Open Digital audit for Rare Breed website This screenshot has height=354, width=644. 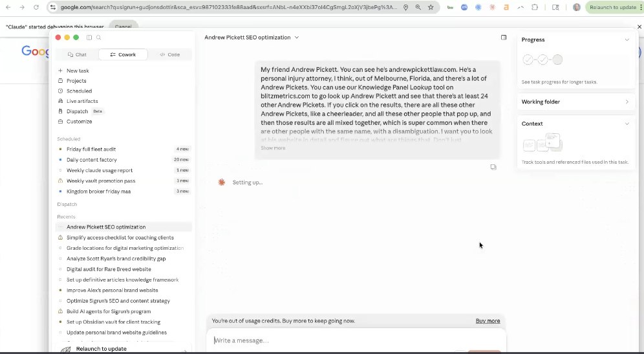(123, 269)
